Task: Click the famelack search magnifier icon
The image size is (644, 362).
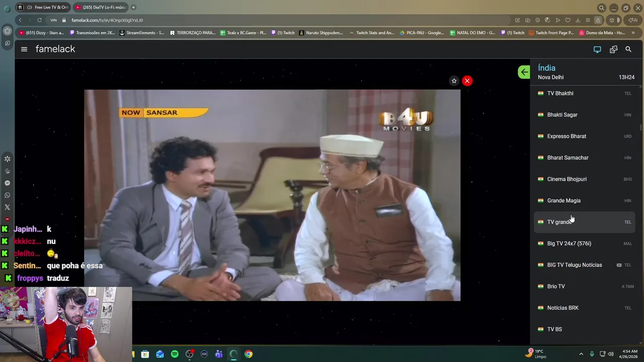Action: 628,49
